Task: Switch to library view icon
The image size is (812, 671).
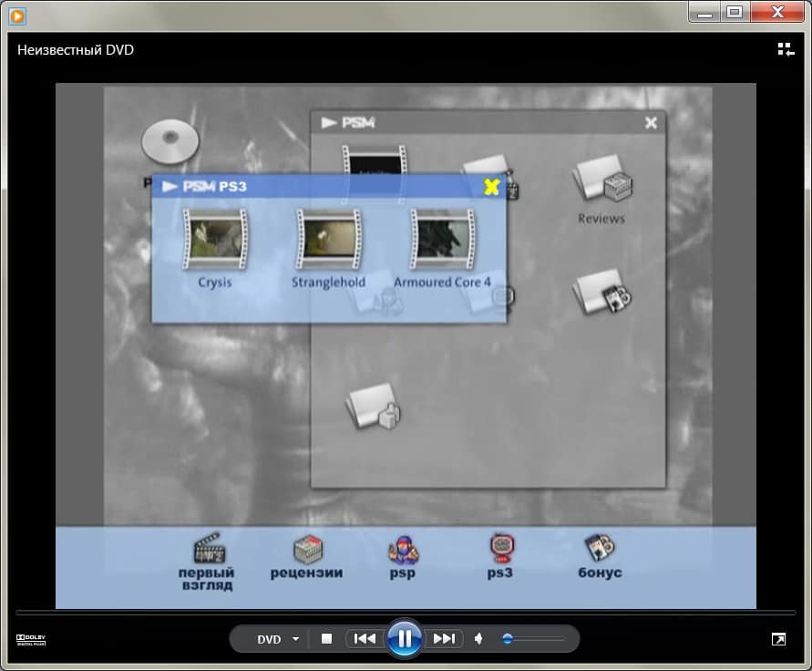Action: (786, 50)
